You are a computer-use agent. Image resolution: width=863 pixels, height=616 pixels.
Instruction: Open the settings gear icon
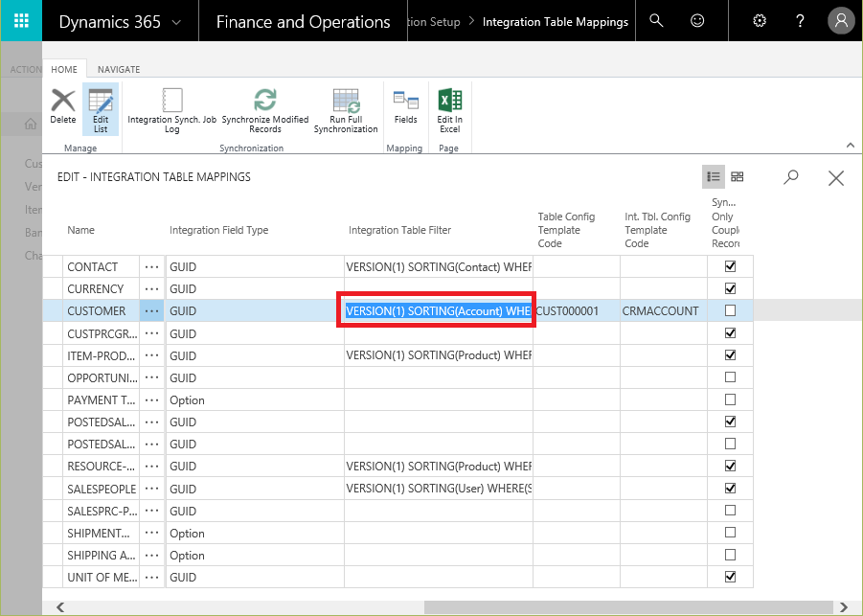[760, 21]
